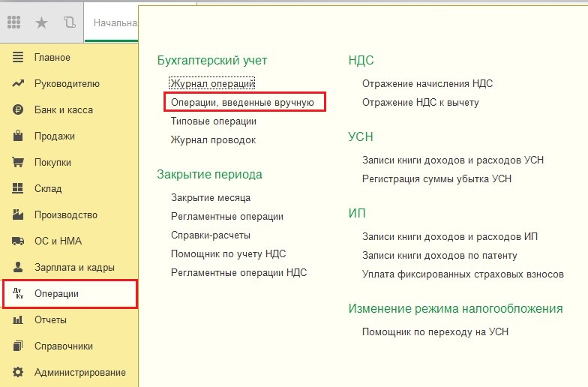Open favorites star icon
588x387 pixels.
[x=41, y=22]
